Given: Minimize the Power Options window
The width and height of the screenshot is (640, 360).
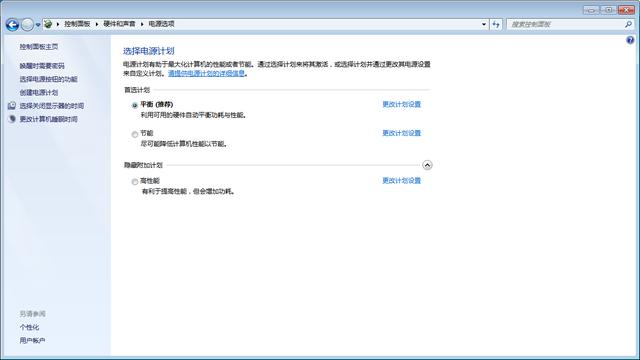Looking at the screenshot, I should coord(591,10).
